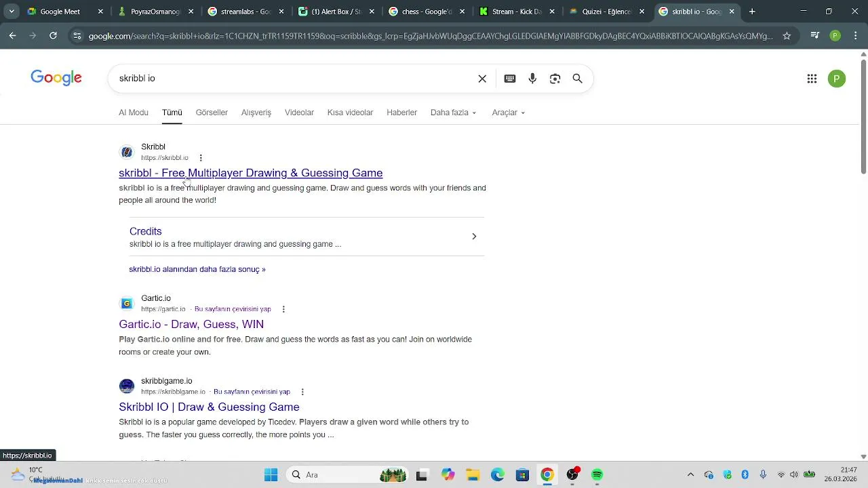Open the Google apps grid
Image resolution: width=868 pixels, height=488 pixels.
[812, 79]
